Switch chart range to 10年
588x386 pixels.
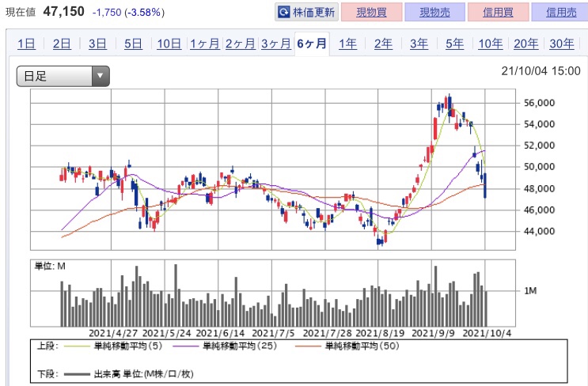491,44
